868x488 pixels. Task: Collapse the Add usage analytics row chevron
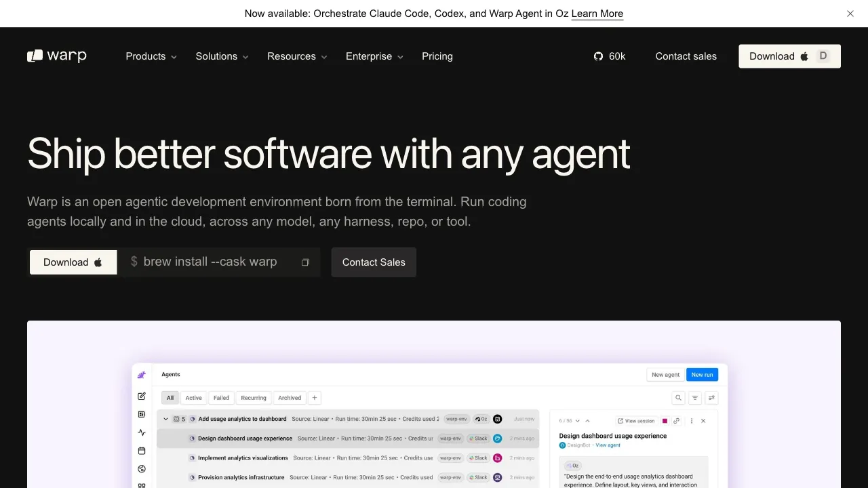[165, 419]
